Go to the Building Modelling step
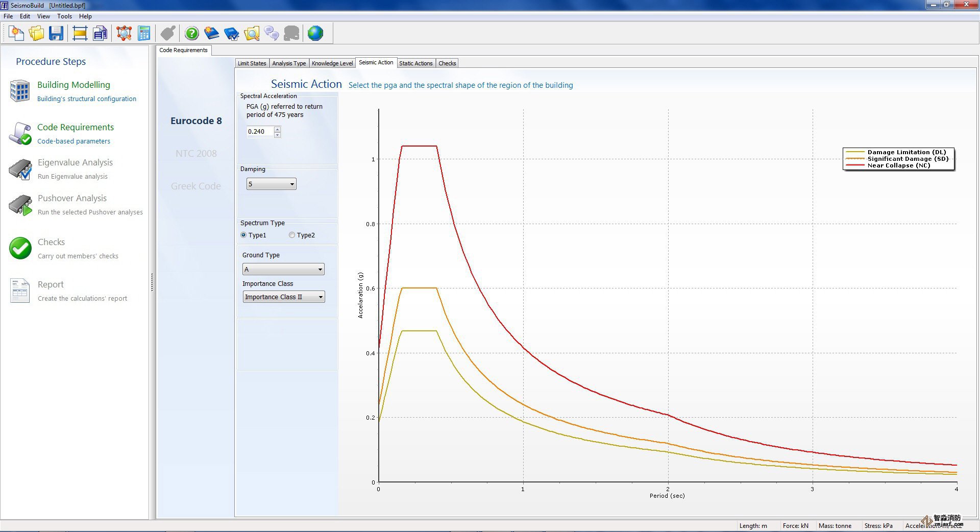This screenshot has width=980, height=532. (73, 85)
